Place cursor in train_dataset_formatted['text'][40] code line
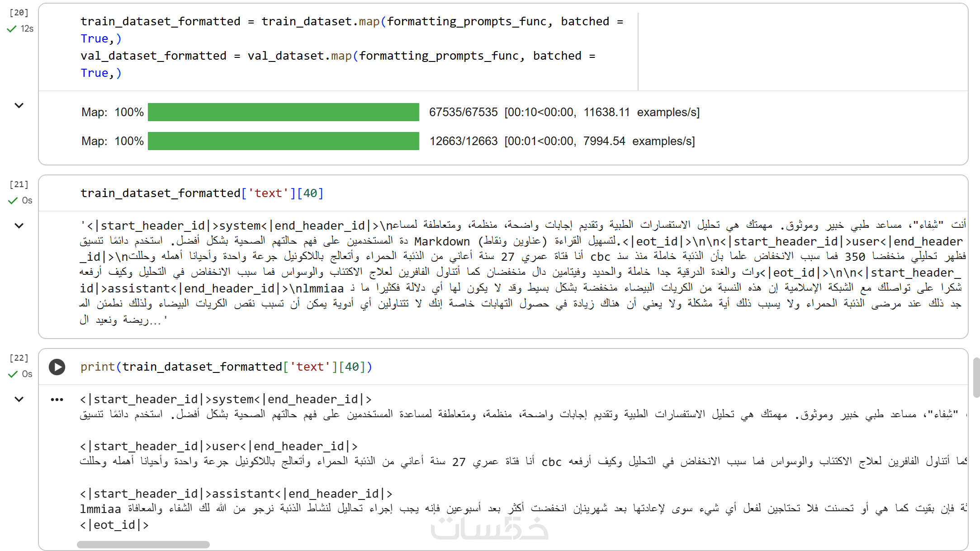Screen dimensions: 980x551 coord(202,193)
